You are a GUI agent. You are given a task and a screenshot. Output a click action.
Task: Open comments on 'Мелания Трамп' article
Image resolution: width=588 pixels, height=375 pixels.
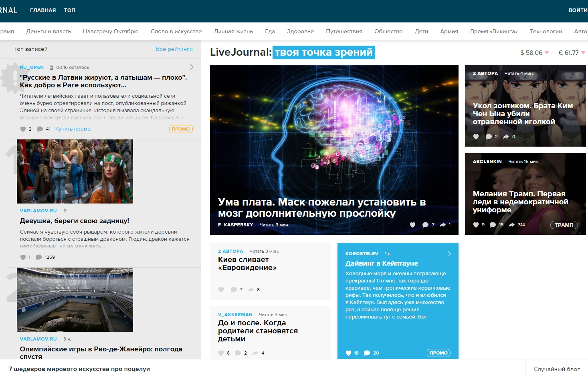[x=493, y=225]
